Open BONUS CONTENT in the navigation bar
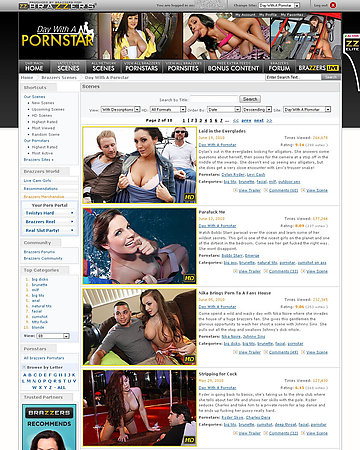The height and width of the screenshot is (450, 360). pos(233,67)
